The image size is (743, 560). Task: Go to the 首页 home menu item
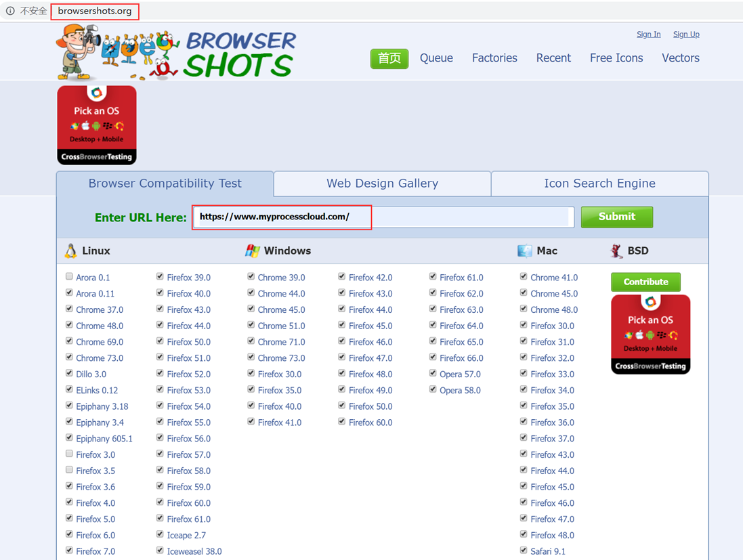coord(389,58)
